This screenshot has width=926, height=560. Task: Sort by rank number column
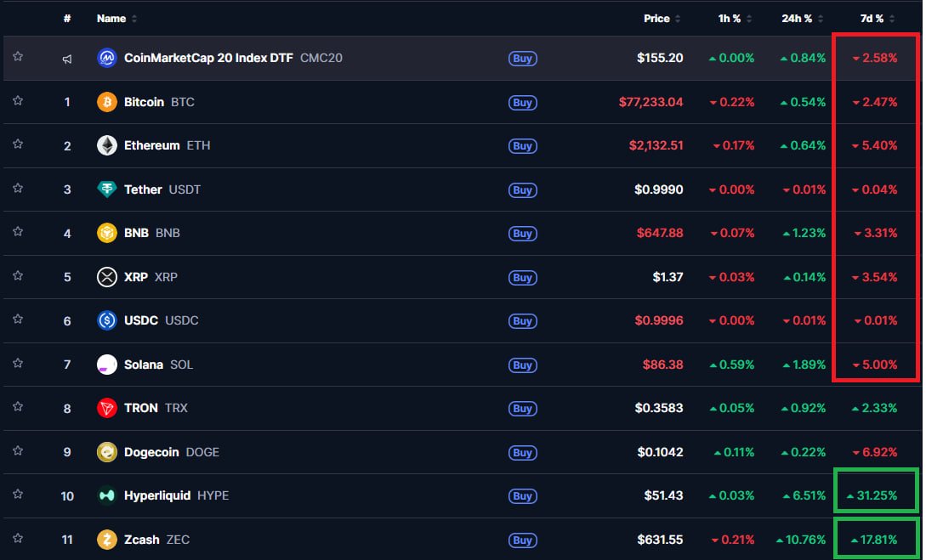pos(67,19)
